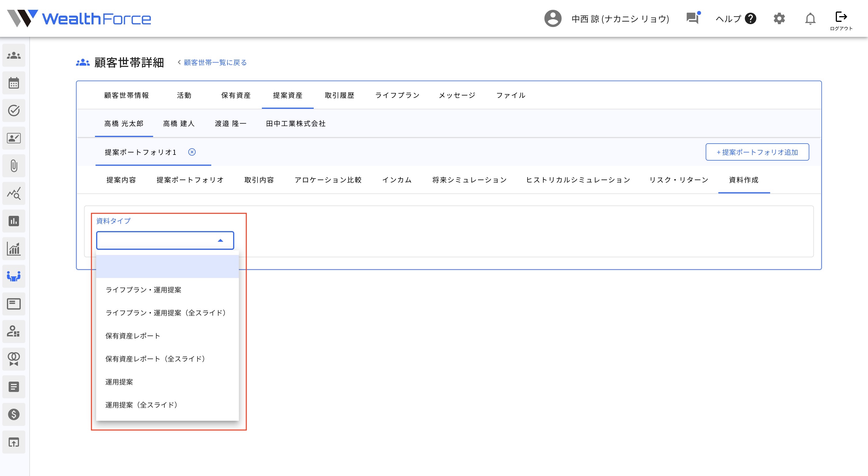Switch to the 保有資産 tab
Image resolution: width=868 pixels, height=476 pixels.
(236, 95)
